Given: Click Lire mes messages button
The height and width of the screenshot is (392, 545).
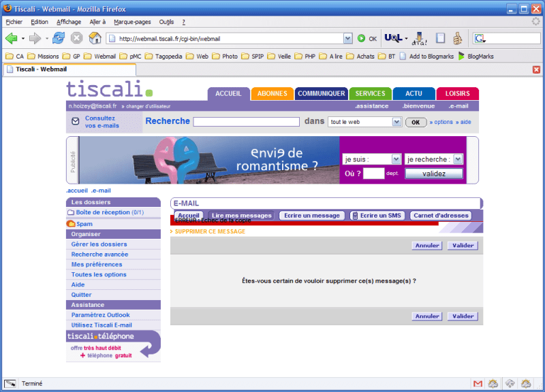Looking at the screenshot, I should (241, 216).
